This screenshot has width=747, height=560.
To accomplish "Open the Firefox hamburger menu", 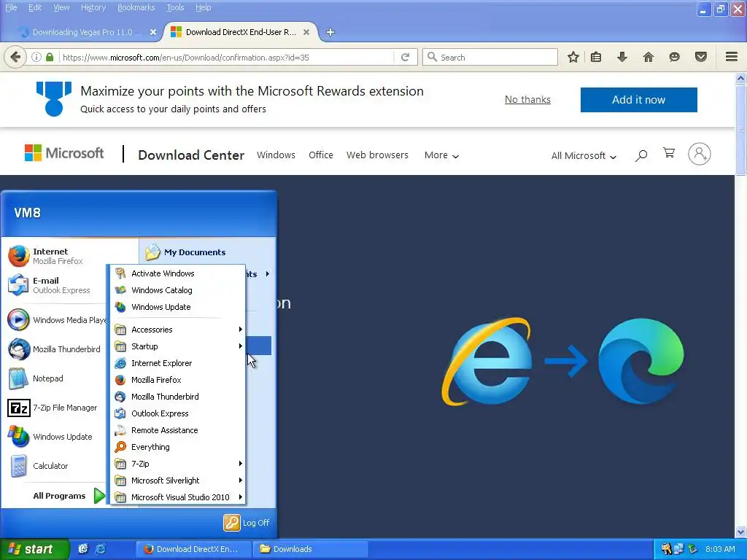I will (x=732, y=57).
